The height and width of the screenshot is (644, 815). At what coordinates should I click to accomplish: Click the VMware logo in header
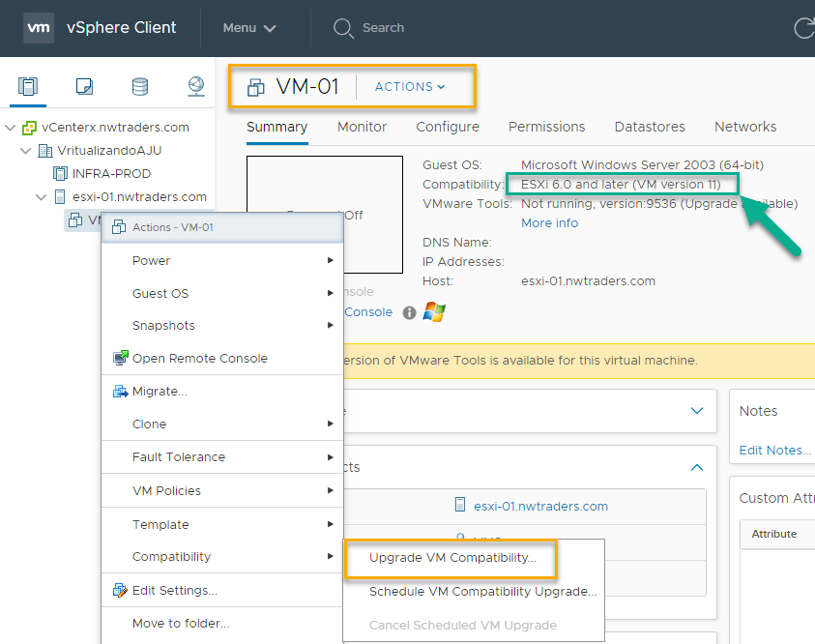point(39,28)
